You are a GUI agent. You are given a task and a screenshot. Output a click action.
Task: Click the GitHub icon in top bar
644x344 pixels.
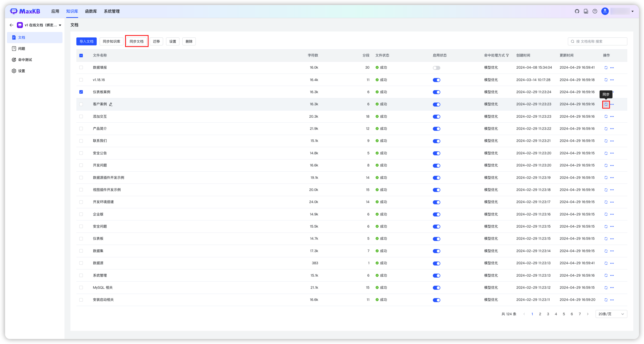[x=577, y=11]
